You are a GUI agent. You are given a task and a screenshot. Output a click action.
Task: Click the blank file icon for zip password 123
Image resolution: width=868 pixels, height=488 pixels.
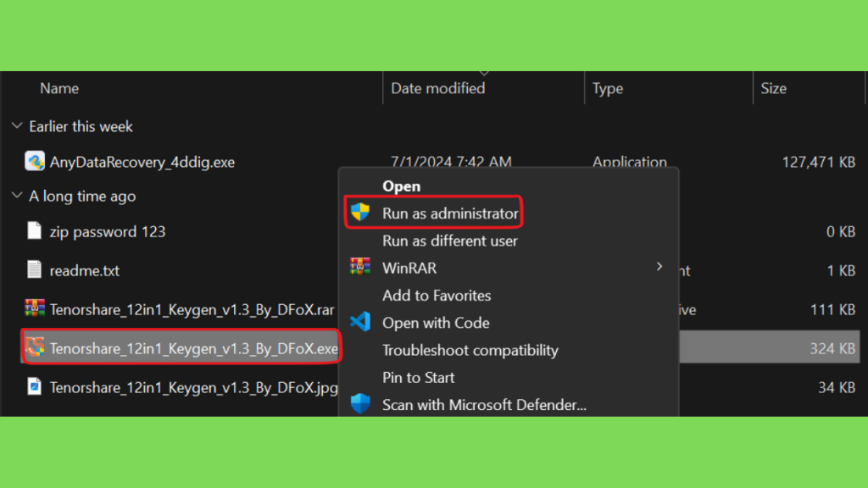[34, 230]
